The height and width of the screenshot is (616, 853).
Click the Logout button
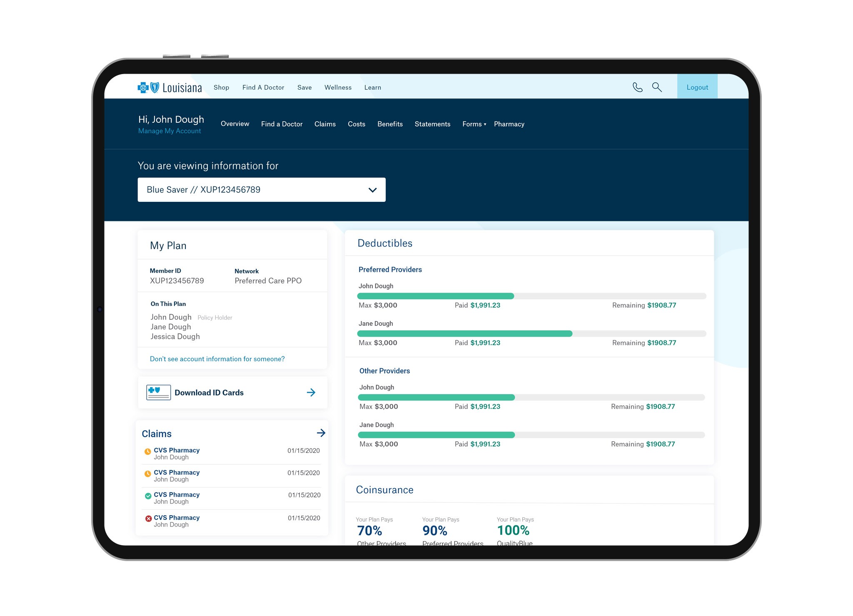pos(696,87)
